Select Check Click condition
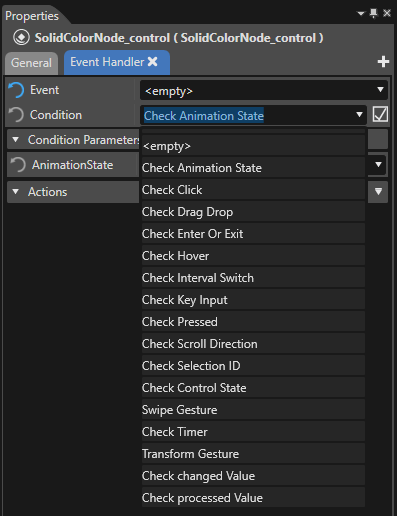This screenshot has height=517, width=398. tap(253, 190)
